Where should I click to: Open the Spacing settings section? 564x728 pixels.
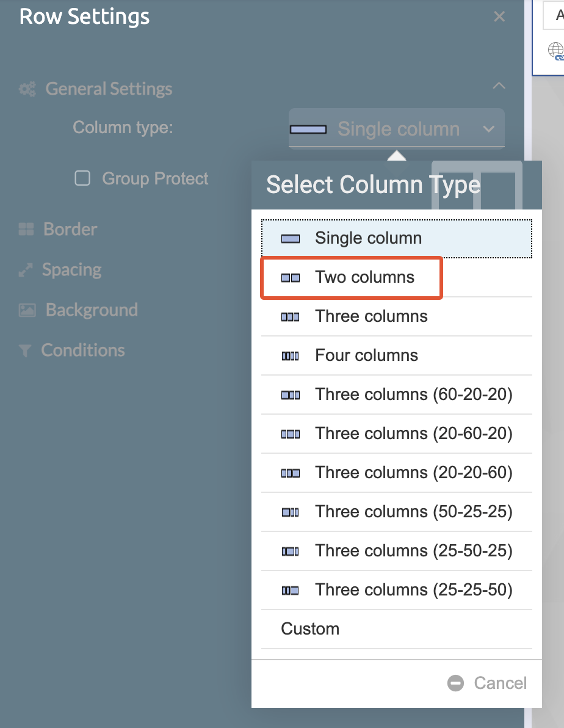point(71,270)
